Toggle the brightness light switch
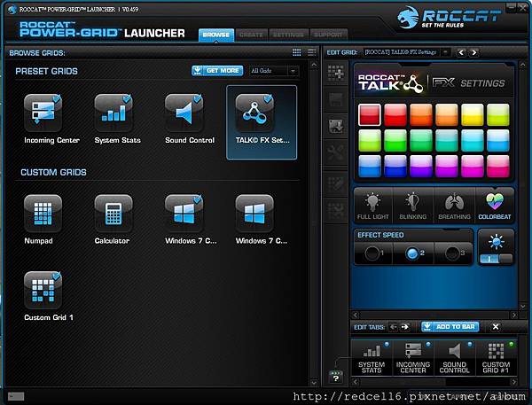The width and height of the screenshot is (532, 405). tap(496, 259)
